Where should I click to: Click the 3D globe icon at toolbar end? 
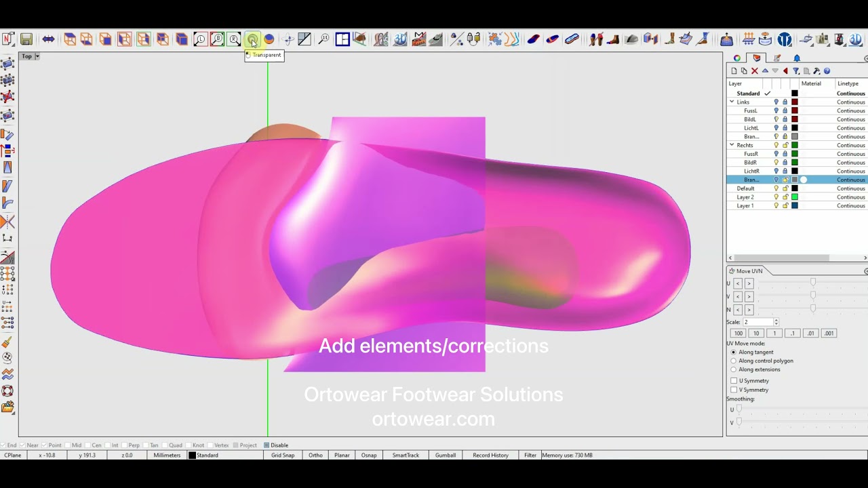(856, 39)
